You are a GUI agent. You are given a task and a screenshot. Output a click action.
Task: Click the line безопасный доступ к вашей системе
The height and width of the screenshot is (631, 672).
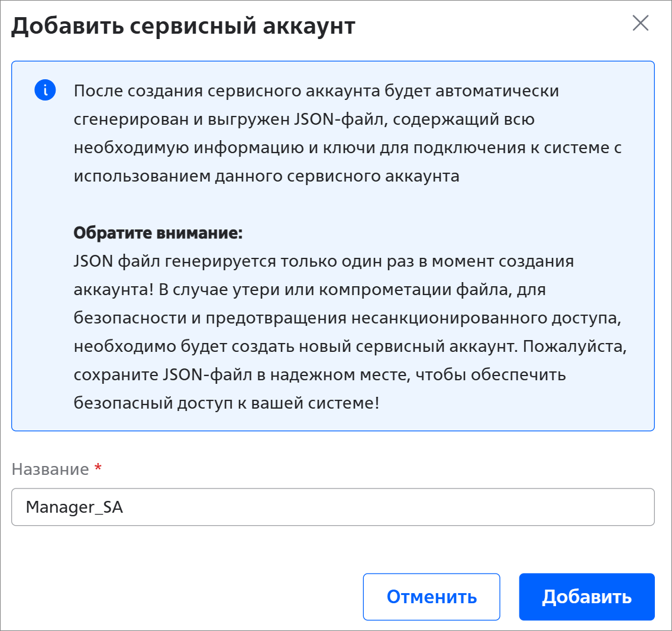coord(227,403)
